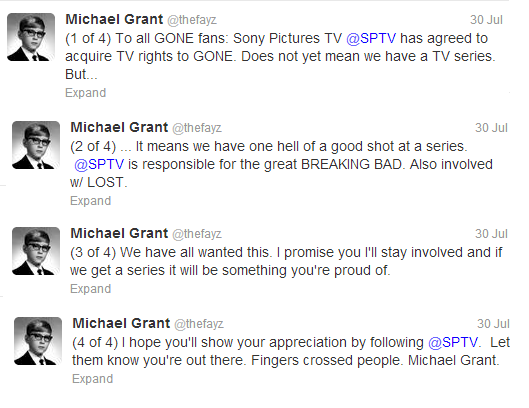529x408 pixels.
Task: Open Michael Grant's name on the first tweet
Action: click(x=114, y=19)
